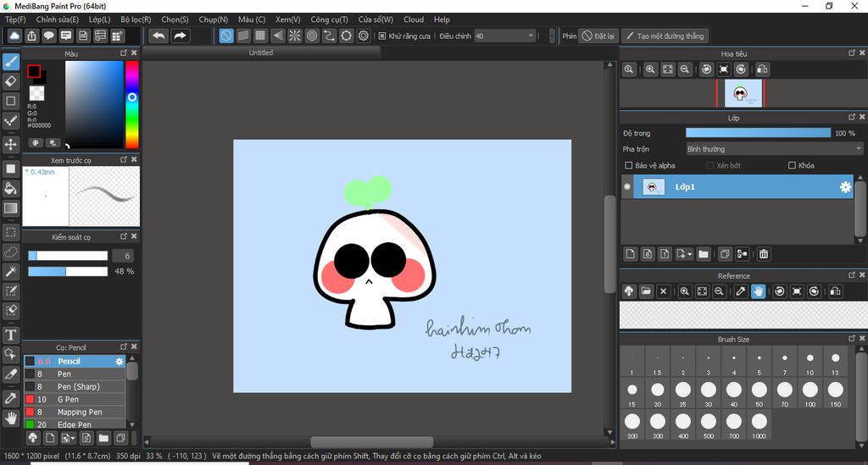
Task: Open the Cloud menu
Action: tap(414, 19)
